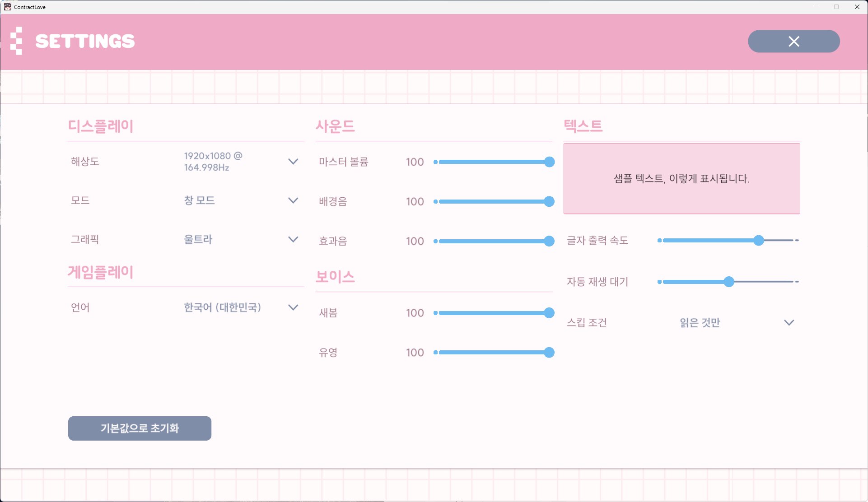This screenshot has height=502, width=868.
Task: Open the 스킵 조건 dropdown
Action: [789, 322]
